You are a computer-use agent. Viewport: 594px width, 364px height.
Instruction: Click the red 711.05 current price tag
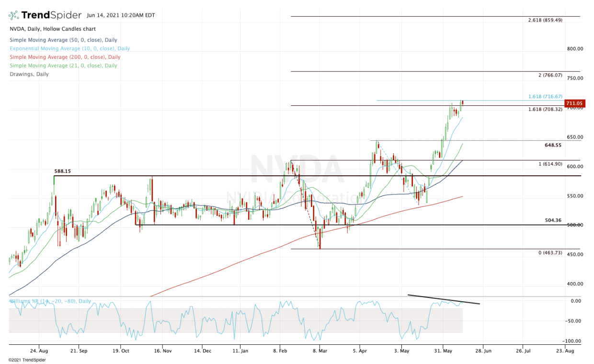point(574,103)
